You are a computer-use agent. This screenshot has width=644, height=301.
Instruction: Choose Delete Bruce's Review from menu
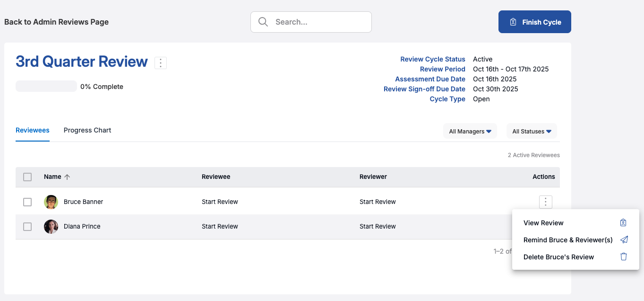click(558, 257)
